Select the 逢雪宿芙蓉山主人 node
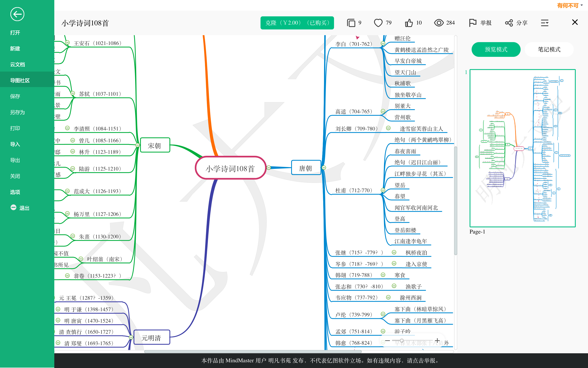588x368 pixels. (422, 129)
